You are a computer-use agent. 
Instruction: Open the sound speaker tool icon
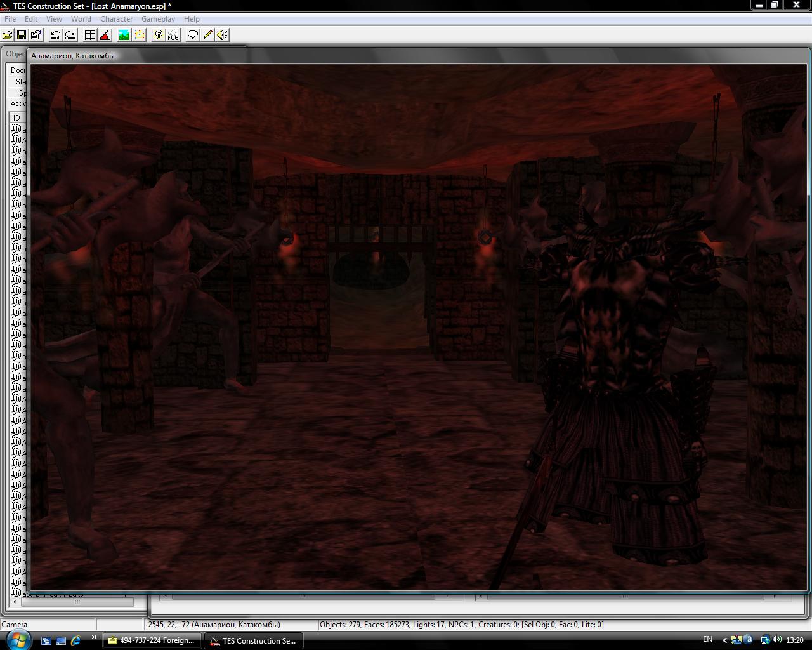pyautogui.click(x=222, y=35)
